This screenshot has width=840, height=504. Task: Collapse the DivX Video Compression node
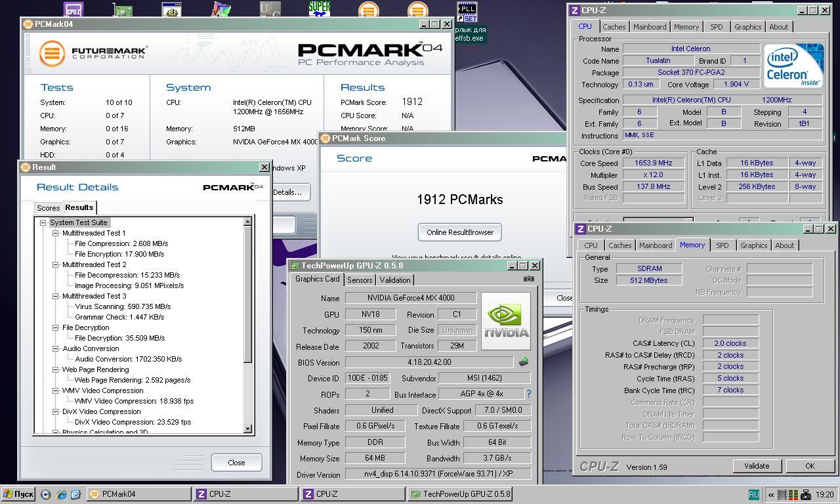click(56, 411)
